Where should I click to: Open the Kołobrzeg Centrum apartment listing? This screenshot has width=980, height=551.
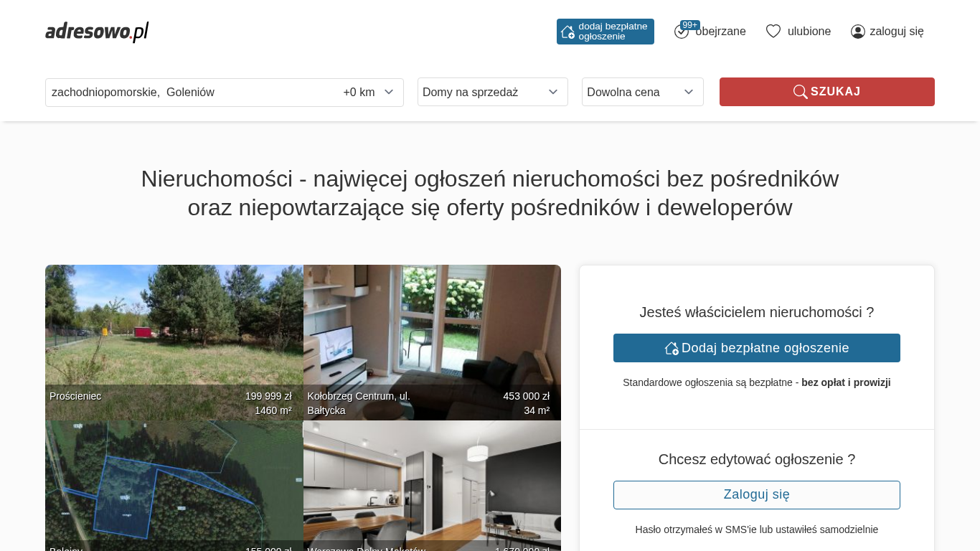(432, 330)
